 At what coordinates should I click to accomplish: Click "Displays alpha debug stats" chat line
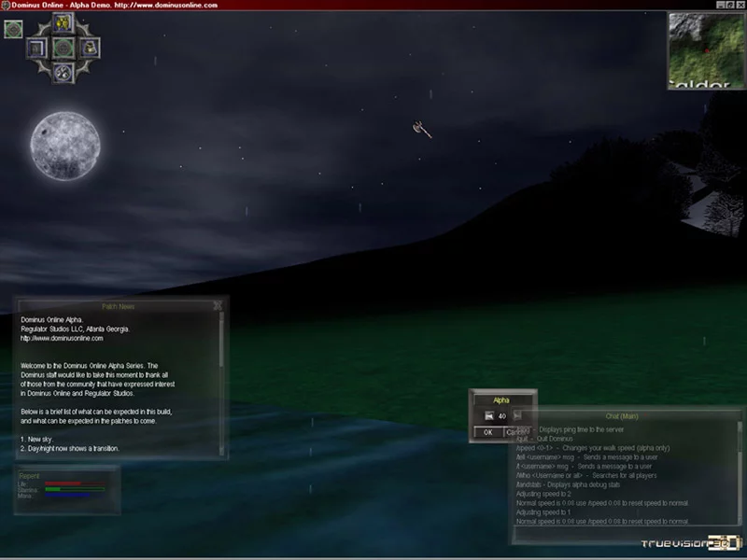click(584, 484)
